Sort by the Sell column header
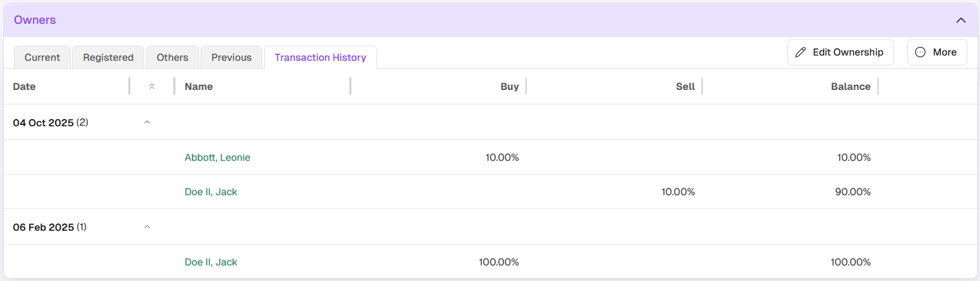 [686, 87]
